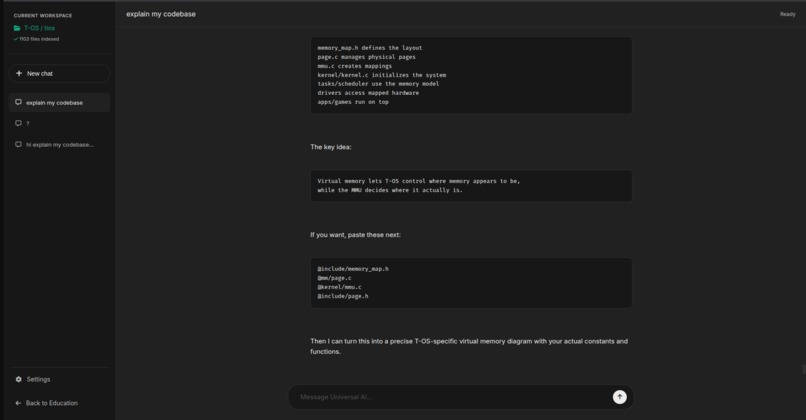Click the 'Virtual memory lets T-OS control' line

[x=418, y=181]
